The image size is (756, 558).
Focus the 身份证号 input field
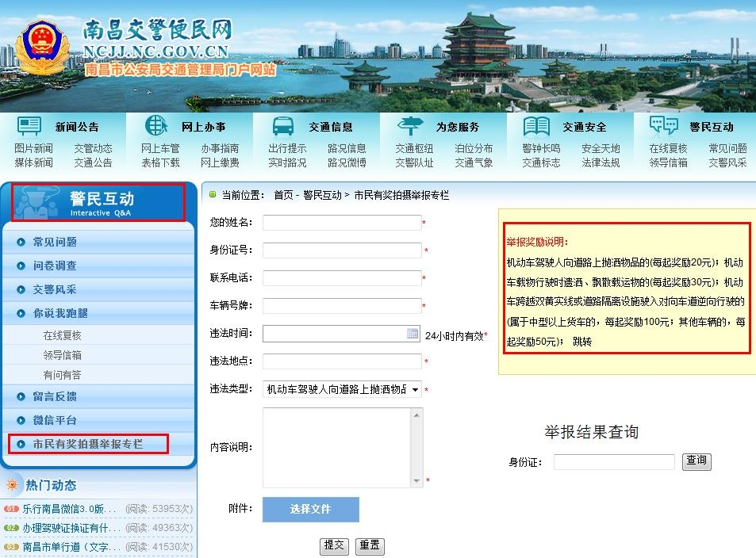pyautogui.click(x=342, y=250)
